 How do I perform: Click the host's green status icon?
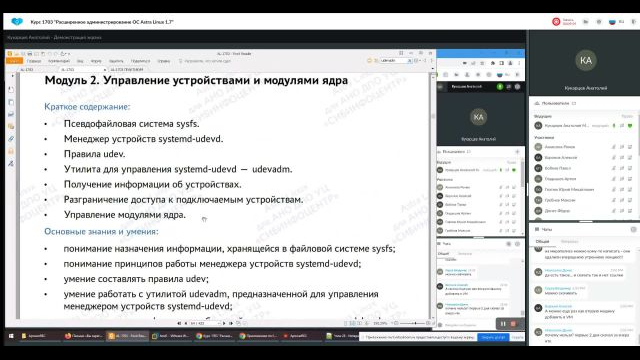pyautogui.click(x=630, y=126)
